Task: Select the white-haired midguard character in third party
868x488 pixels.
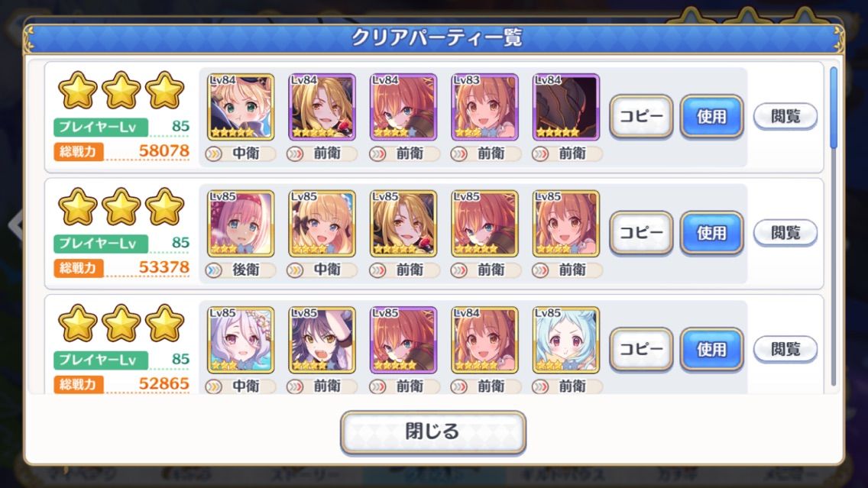Action: click(x=241, y=340)
